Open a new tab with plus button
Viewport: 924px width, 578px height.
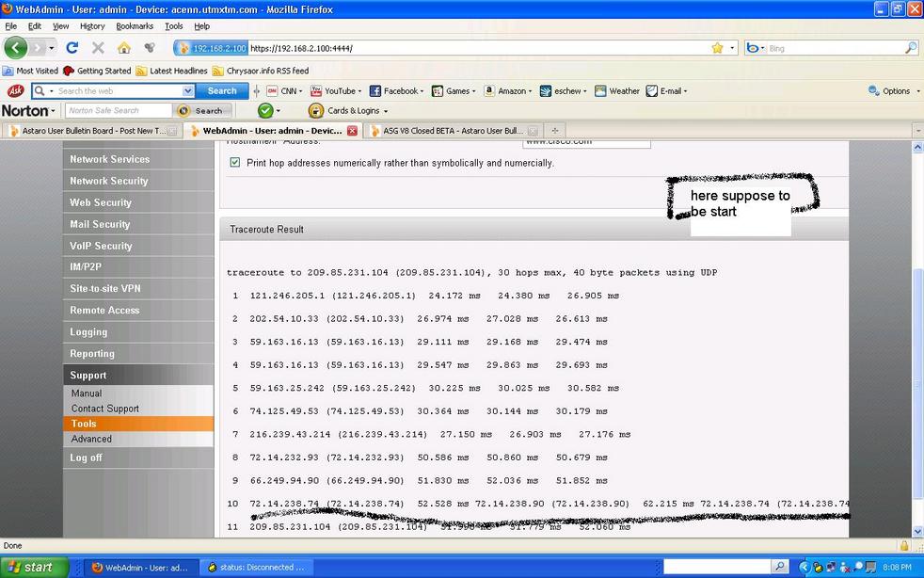point(554,131)
